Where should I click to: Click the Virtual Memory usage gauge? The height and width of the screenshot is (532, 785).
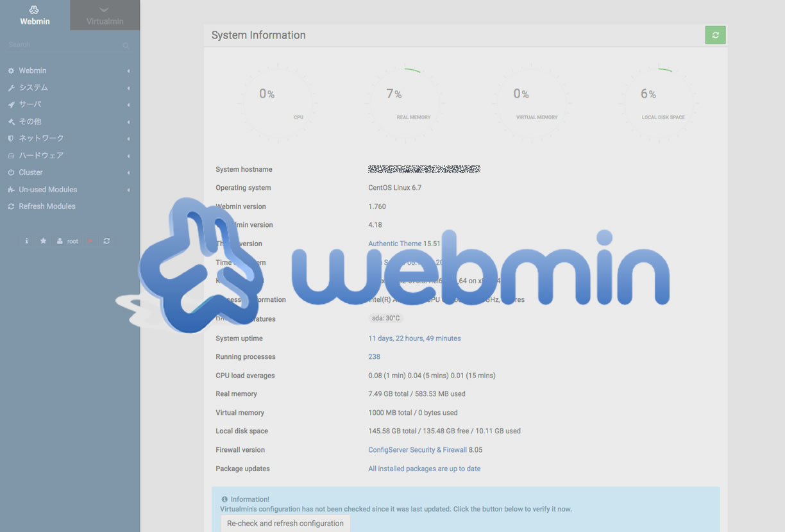[x=532, y=103]
